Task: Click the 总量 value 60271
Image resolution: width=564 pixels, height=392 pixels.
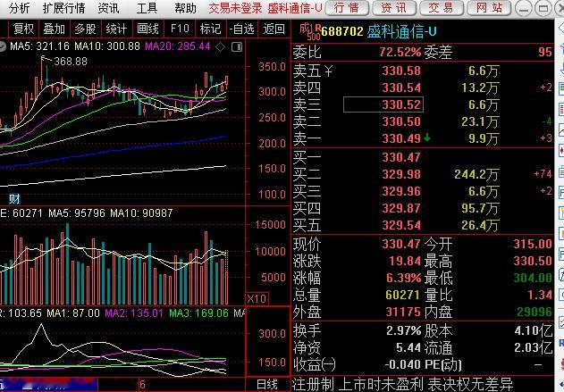Action: [402, 295]
